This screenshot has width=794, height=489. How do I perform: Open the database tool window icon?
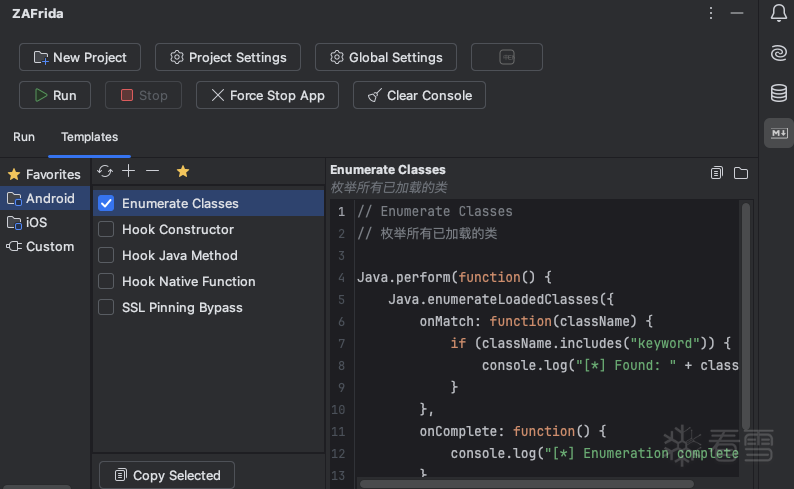pyautogui.click(x=778, y=93)
